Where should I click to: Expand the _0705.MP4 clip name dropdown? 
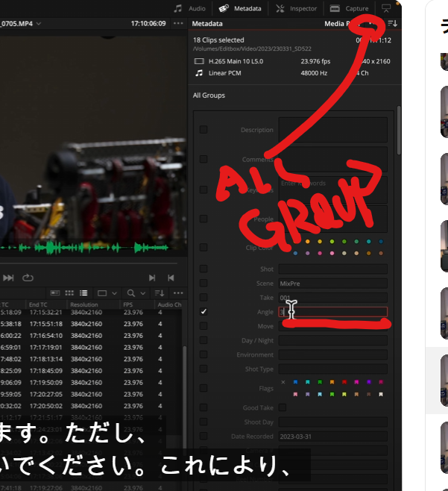tap(39, 23)
